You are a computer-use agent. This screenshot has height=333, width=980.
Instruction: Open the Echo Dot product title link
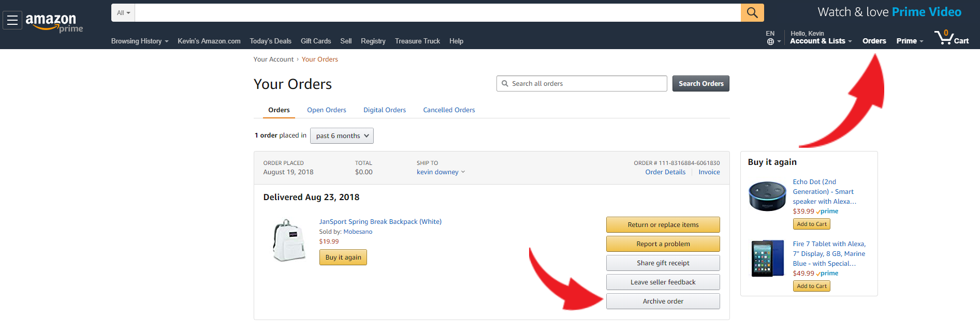click(824, 192)
